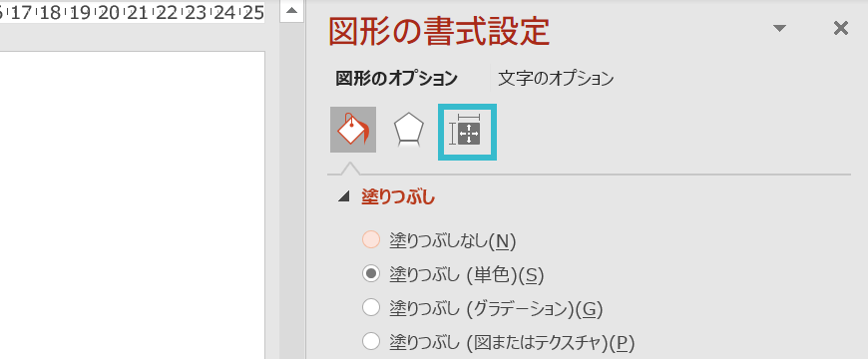Collapse the 塗りつぶし section triangle

(345, 196)
